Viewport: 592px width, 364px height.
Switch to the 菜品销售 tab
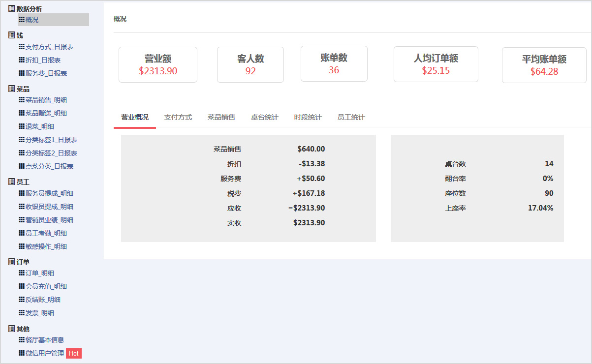(x=221, y=117)
